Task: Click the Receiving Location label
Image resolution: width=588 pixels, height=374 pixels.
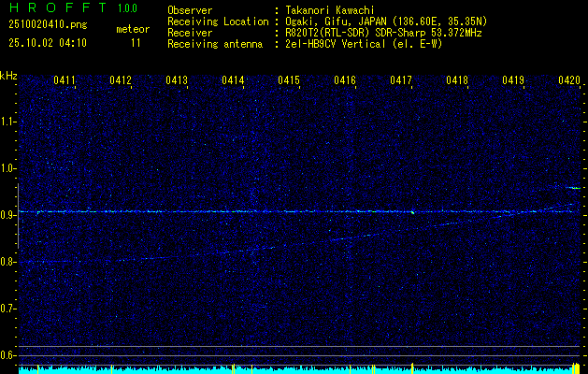Action: coord(218,22)
